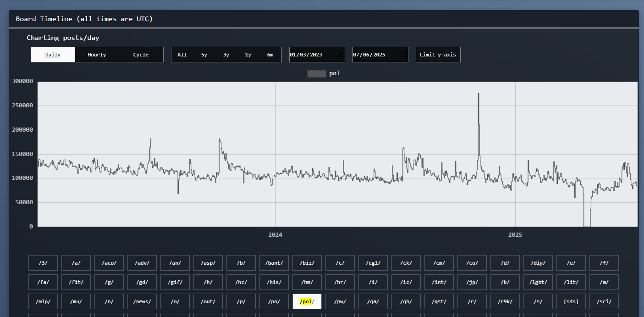
Task: Select the /mu/ board
Action: [76, 301]
